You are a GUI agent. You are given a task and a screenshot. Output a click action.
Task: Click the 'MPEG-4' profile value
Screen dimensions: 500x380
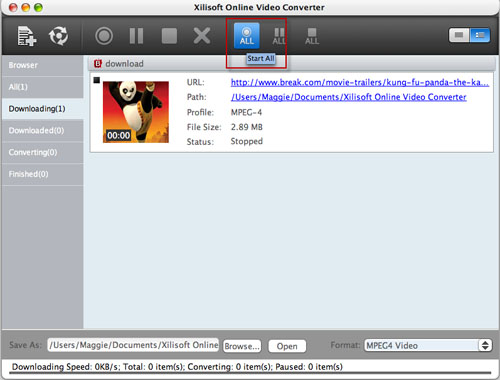tap(246, 112)
